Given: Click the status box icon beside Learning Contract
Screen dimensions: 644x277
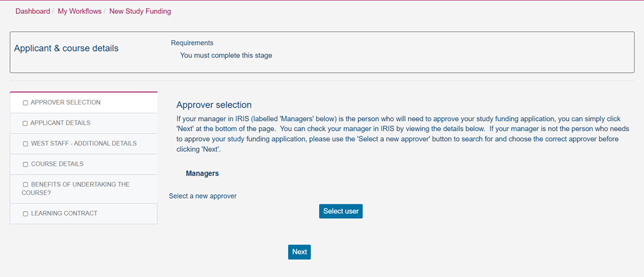Looking at the screenshot, I should tap(25, 214).
